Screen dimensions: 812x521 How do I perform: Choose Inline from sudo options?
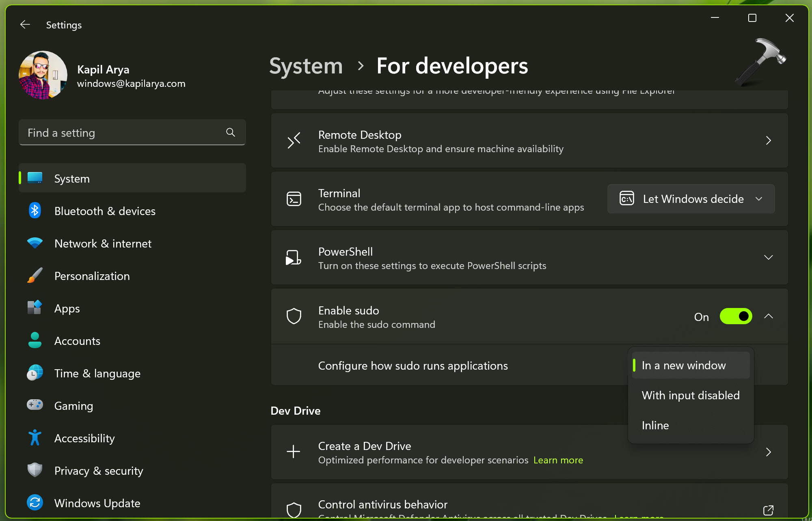coord(655,425)
